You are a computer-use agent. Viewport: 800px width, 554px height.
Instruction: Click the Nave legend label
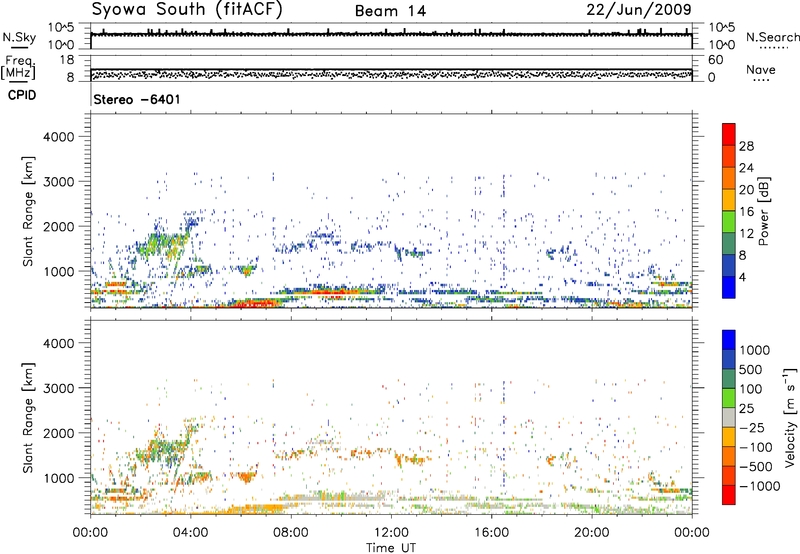coord(761,70)
